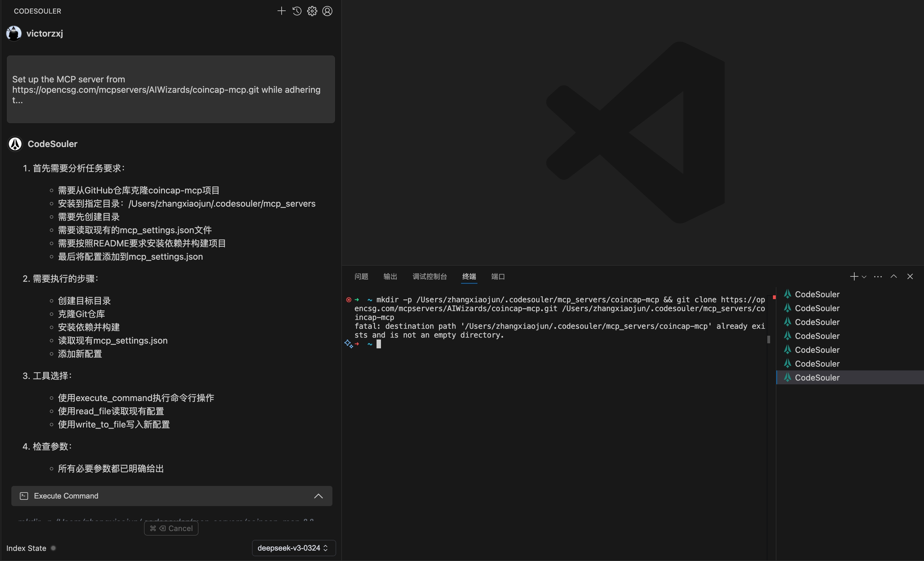Select the last CodeSouler terminal entry
The image size is (924, 561).
[817, 377]
